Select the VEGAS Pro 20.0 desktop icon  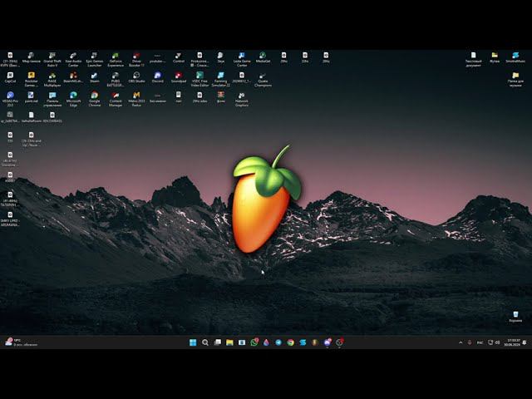[x=10, y=99]
